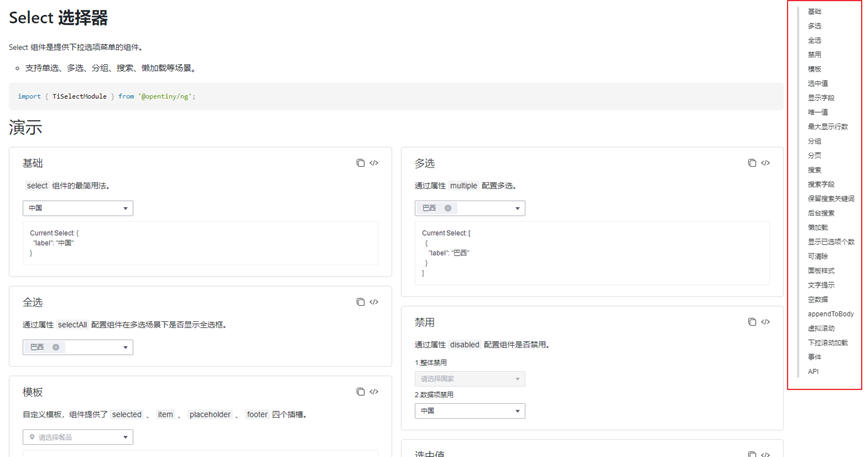Go to 显示字段 section
Image resolution: width=865 pixels, height=457 pixels.
coord(821,98)
